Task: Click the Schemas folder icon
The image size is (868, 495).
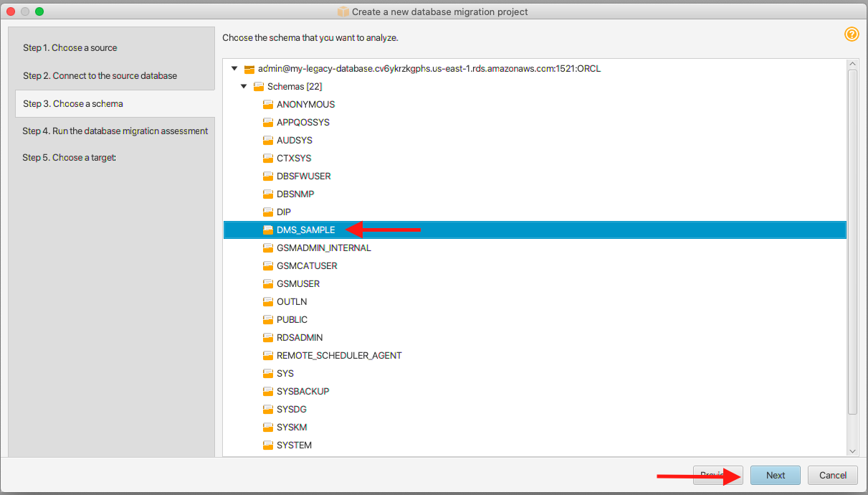Action: (x=259, y=87)
